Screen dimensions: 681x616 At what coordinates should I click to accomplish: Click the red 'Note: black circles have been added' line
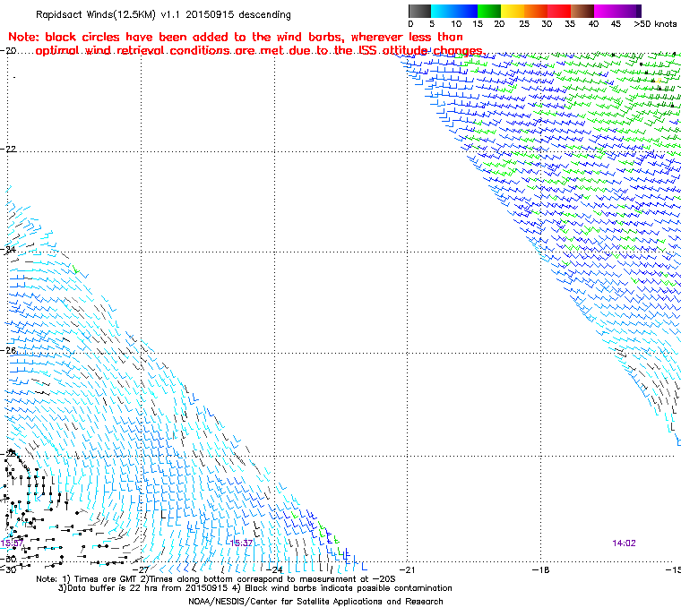pyautogui.click(x=236, y=37)
